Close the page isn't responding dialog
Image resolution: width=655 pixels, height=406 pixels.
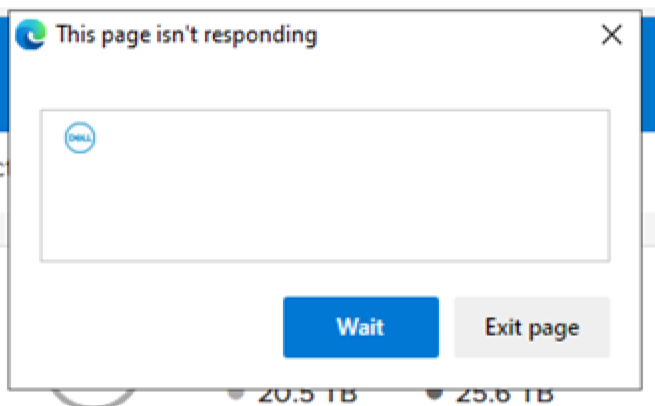click(x=611, y=36)
